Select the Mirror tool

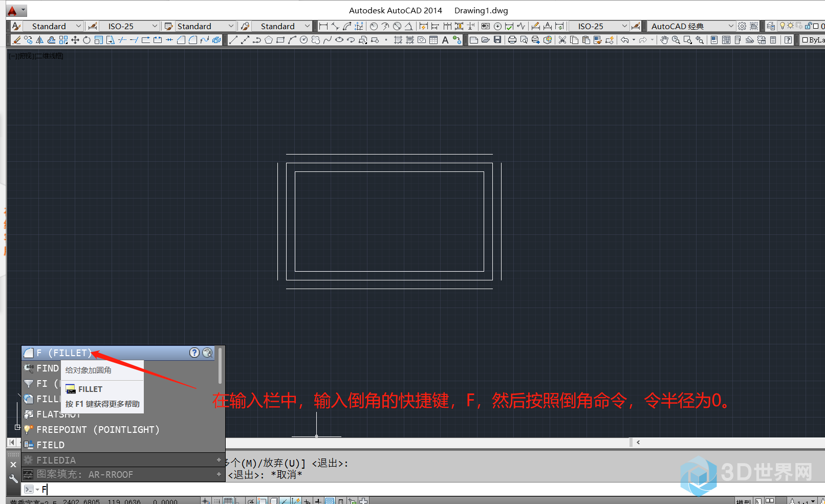pyautogui.click(x=40, y=40)
